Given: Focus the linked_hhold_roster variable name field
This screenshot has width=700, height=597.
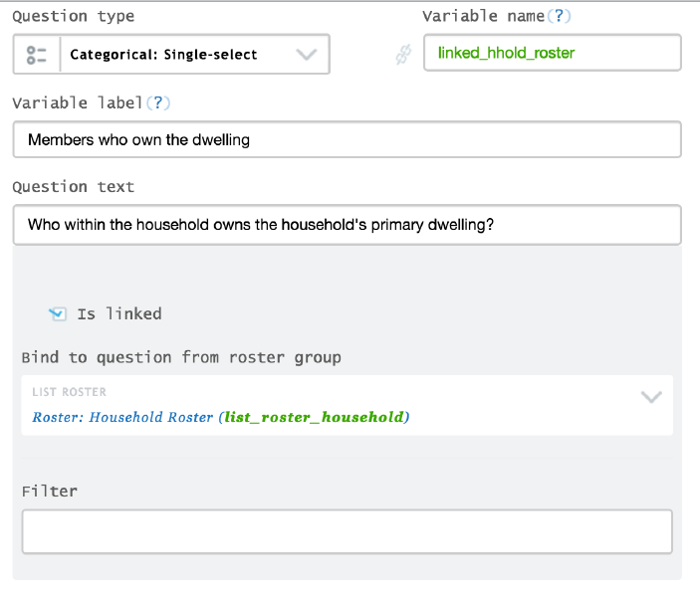Looking at the screenshot, I should coord(552,54).
